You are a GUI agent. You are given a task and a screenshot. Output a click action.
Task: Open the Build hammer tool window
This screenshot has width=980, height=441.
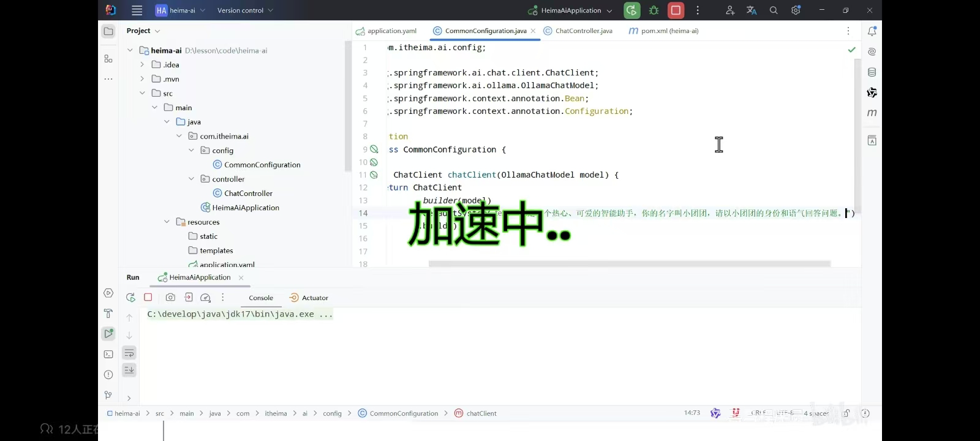coord(108,313)
